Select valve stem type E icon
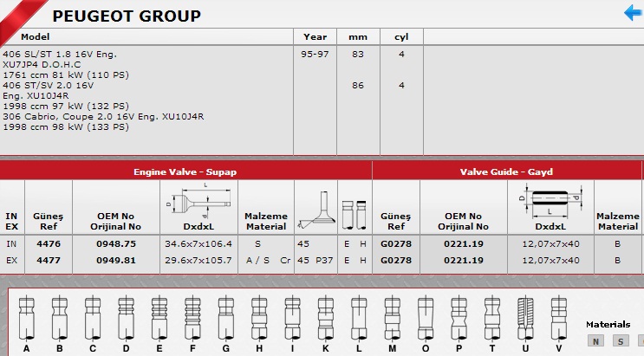 click(158, 318)
